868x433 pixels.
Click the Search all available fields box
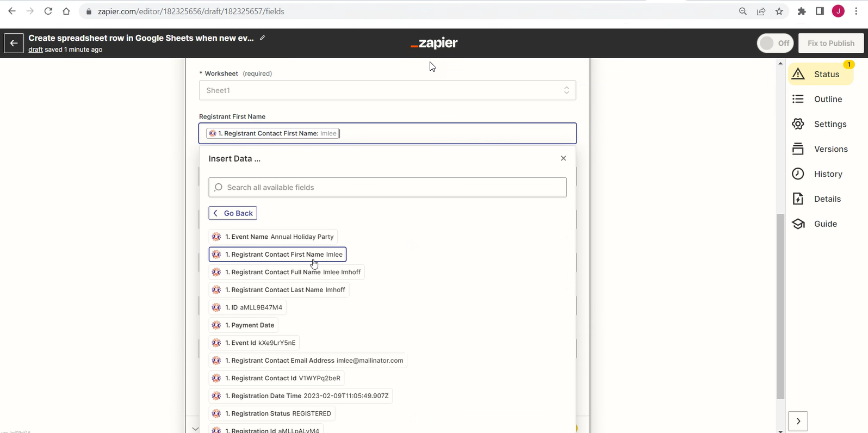pyautogui.click(x=387, y=187)
